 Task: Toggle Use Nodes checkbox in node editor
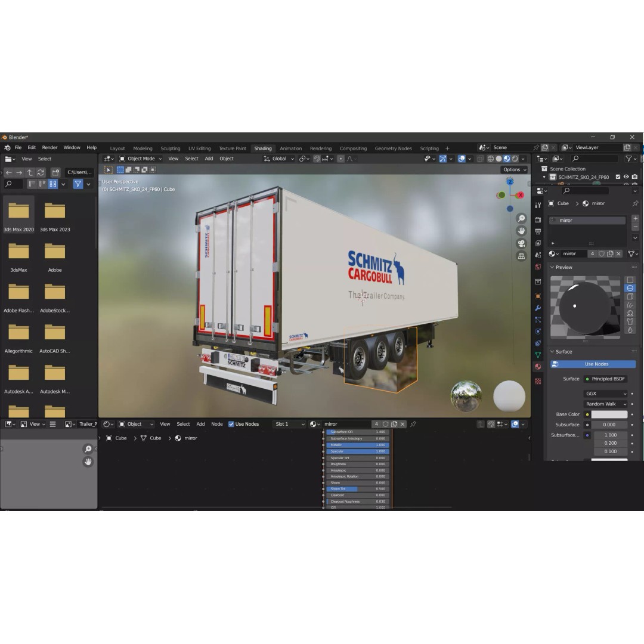click(231, 424)
